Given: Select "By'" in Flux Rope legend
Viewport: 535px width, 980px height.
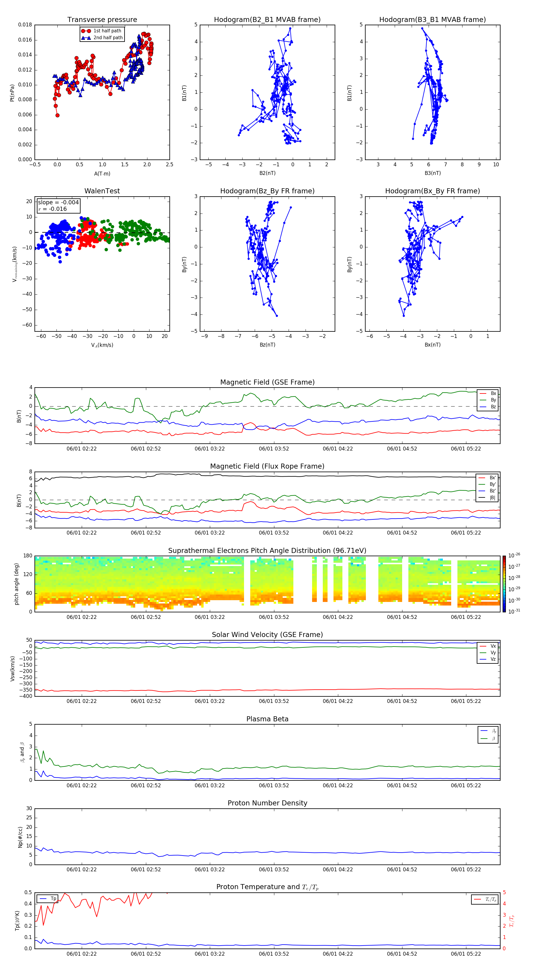Looking at the screenshot, I should (487, 484).
